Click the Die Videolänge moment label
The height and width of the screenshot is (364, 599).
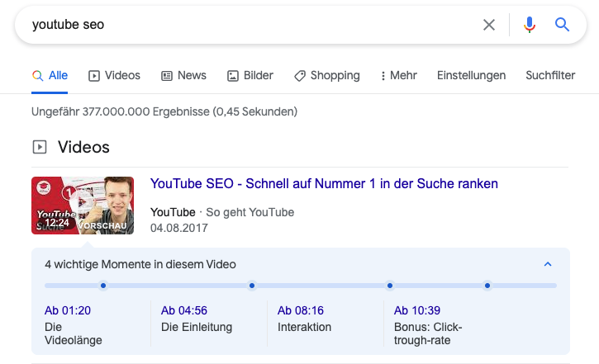[x=74, y=333]
